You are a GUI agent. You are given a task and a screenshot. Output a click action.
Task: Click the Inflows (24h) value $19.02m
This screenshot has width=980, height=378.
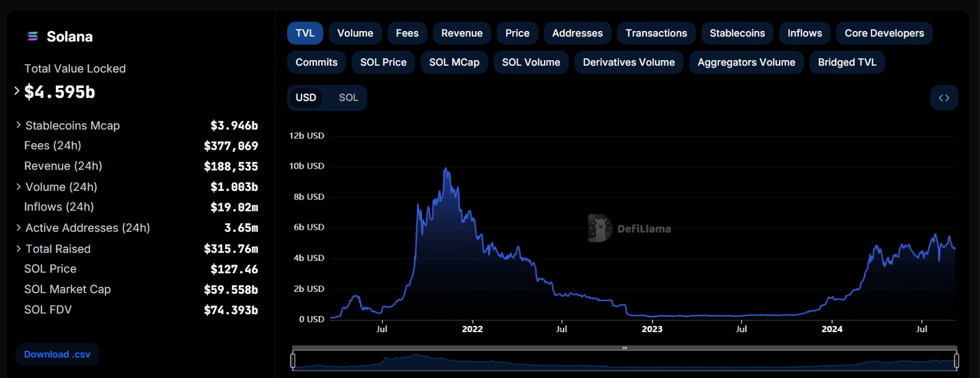(234, 208)
